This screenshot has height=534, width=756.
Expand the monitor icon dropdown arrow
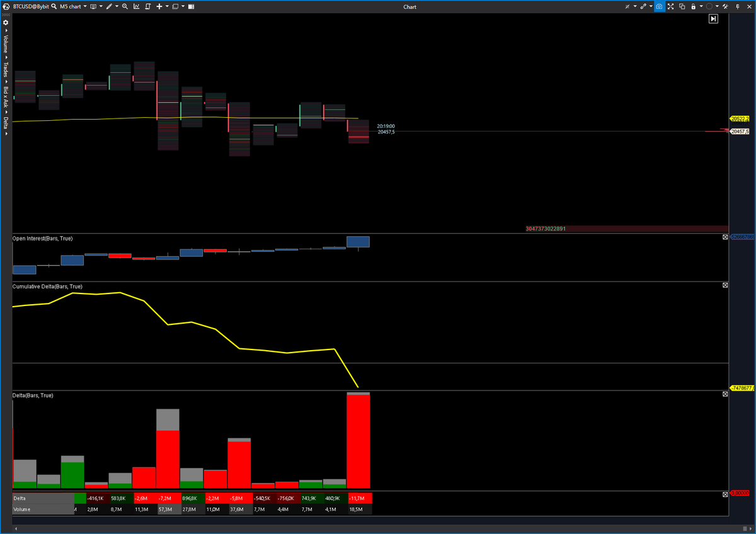(101, 6)
